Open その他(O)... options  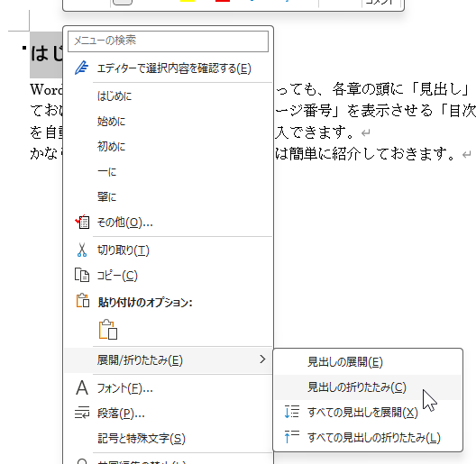(x=168, y=223)
